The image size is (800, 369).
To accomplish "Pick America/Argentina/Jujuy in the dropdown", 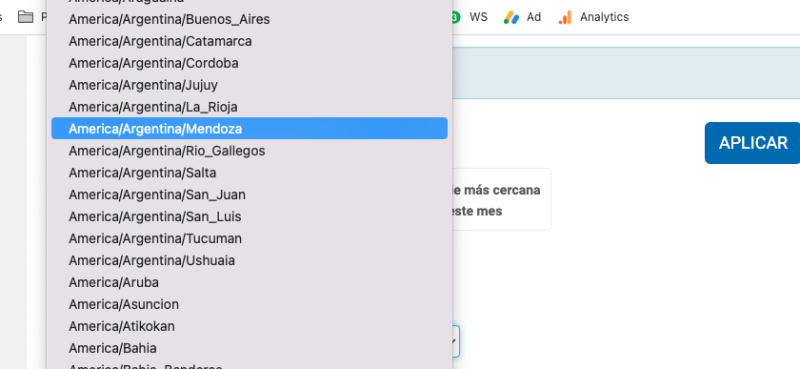I will point(249,85).
